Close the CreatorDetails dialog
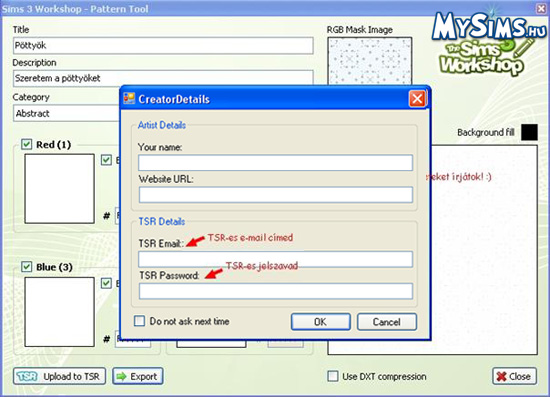 pos(417,99)
